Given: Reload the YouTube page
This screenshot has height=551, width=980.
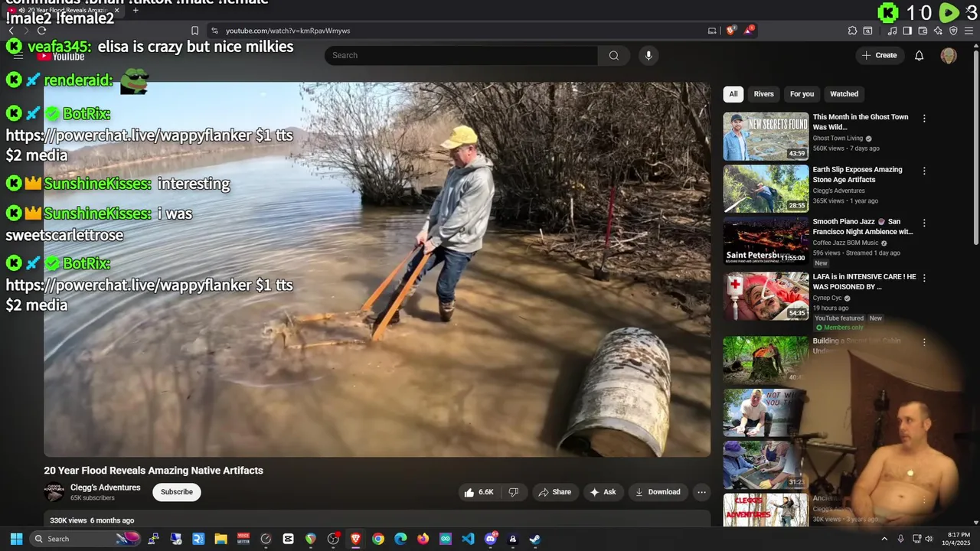Looking at the screenshot, I should pyautogui.click(x=41, y=31).
